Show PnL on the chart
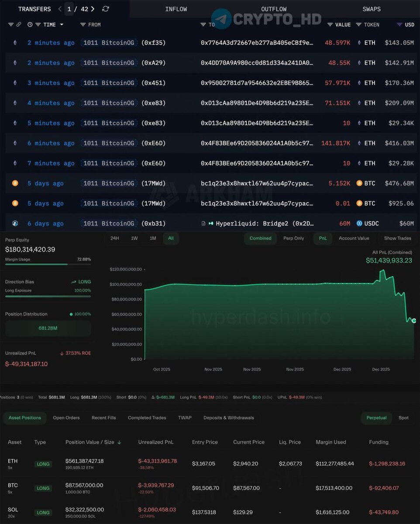The width and height of the screenshot is (420, 524). point(323,238)
